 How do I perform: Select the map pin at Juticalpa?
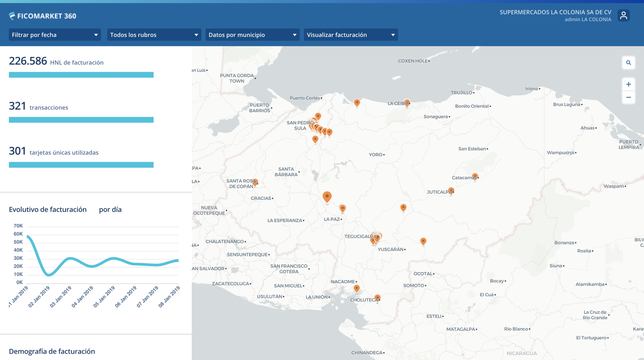(451, 191)
